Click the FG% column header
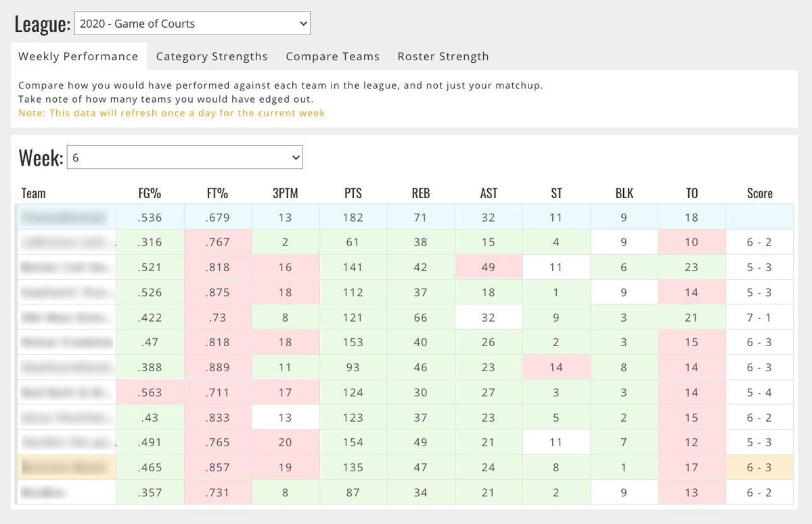812x524 pixels. click(x=150, y=193)
